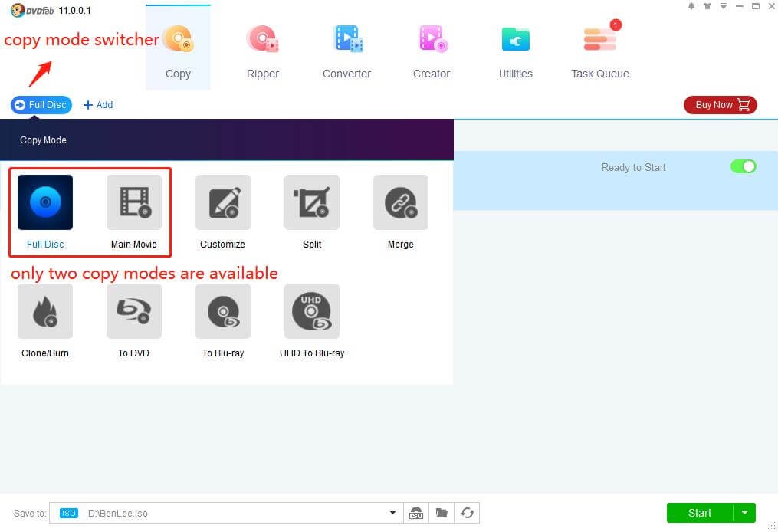Image resolution: width=778 pixels, height=532 pixels.
Task: Switch to the Copy tab
Action: coord(178,48)
